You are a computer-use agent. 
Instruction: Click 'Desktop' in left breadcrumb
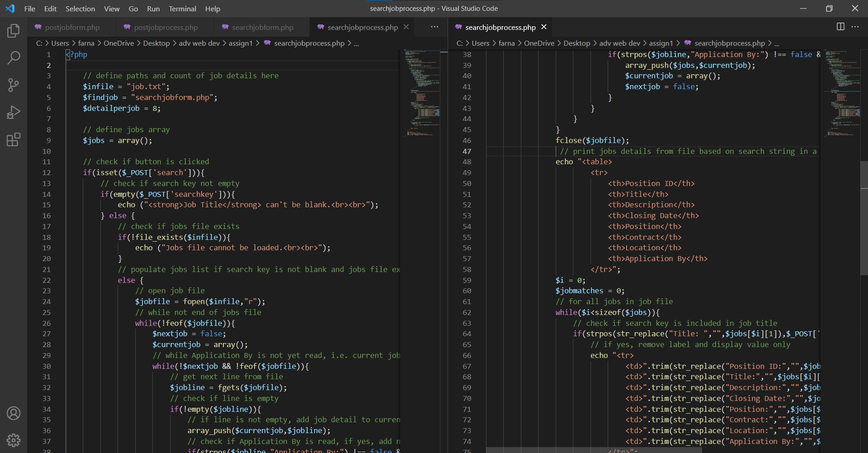point(156,43)
